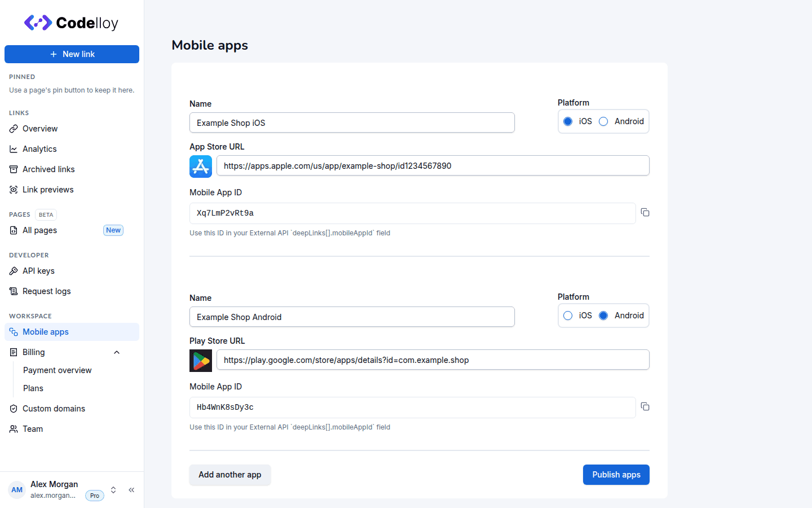The height and width of the screenshot is (508, 812).
Task: Click the Hb4WnK8sDy3c ID field
Action: coord(413,408)
